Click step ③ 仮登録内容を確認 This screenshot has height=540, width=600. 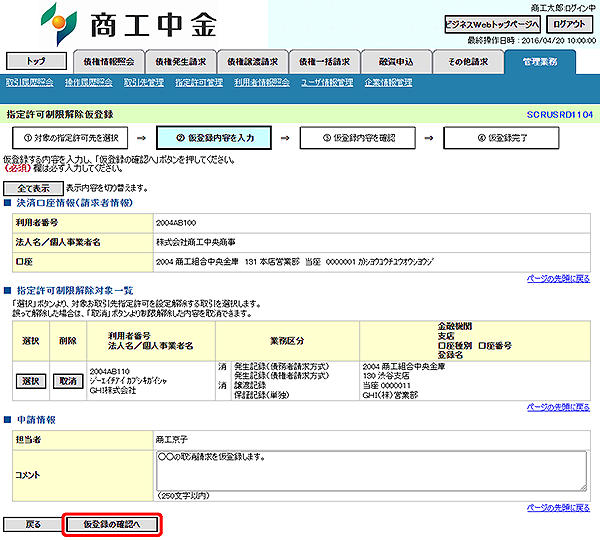(358, 138)
